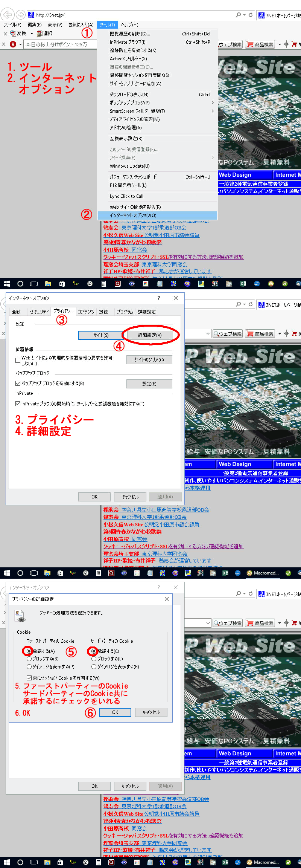Viewport: 301px width, 868px height.
Task: Close the 変換 toolbar with its X
Action: (x=5, y=34)
